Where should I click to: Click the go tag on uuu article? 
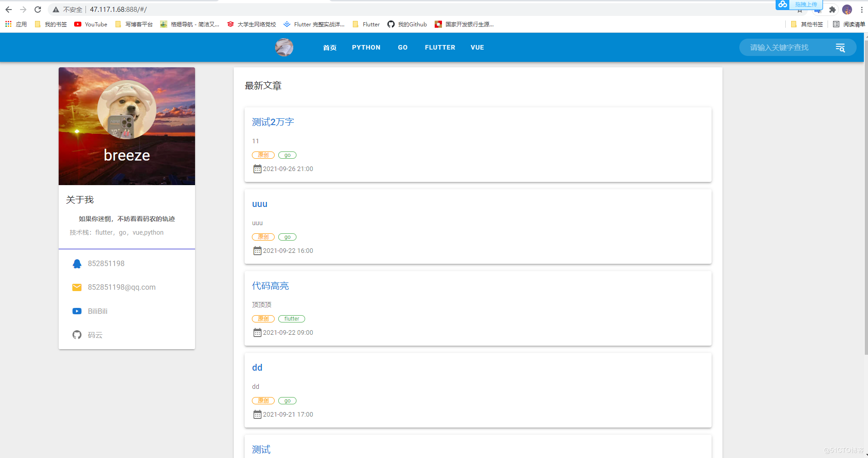tap(287, 237)
